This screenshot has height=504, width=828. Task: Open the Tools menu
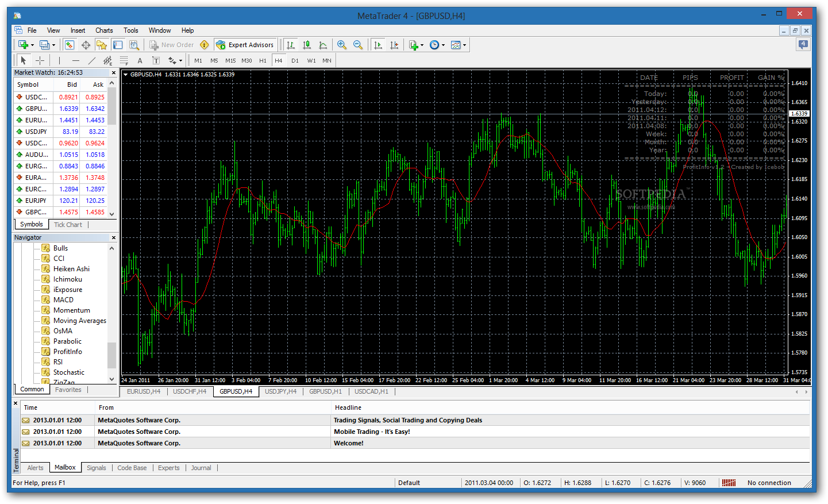coord(131,30)
